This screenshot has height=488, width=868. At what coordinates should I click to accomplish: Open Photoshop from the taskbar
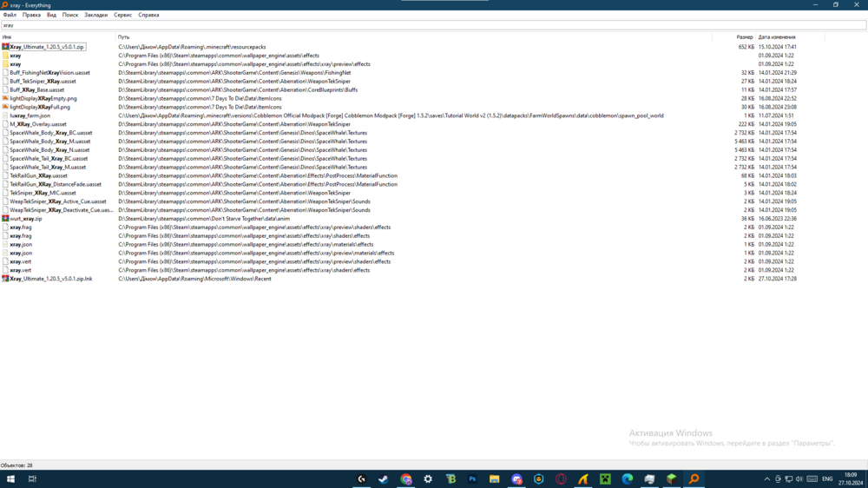pos(472,479)
